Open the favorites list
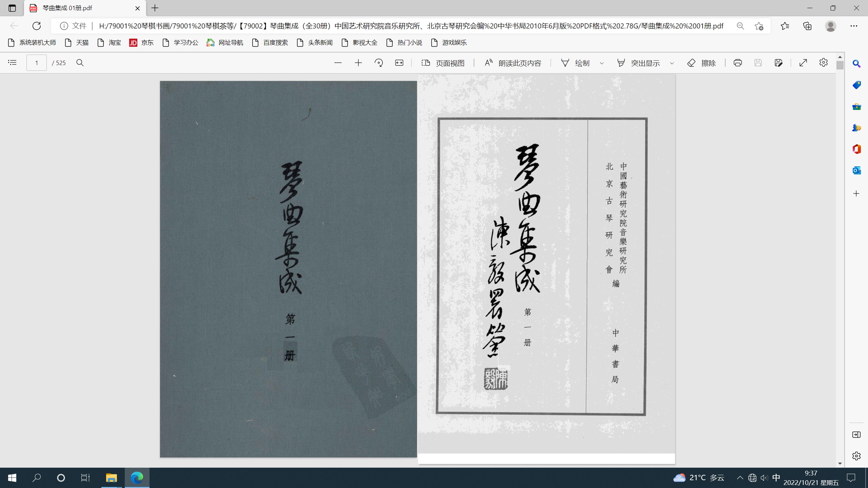The image size is (868, 488). [x=785, y=26]
